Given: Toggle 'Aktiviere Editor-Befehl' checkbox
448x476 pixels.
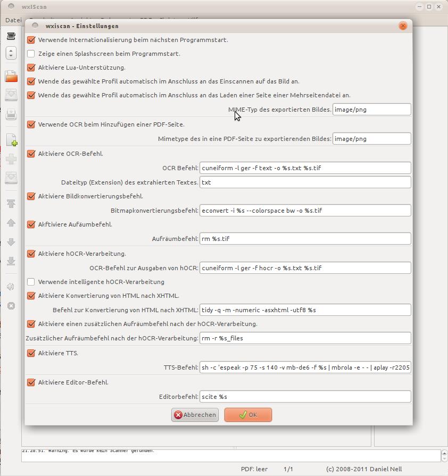Looking at the screenshot, I should click(31, 382).
